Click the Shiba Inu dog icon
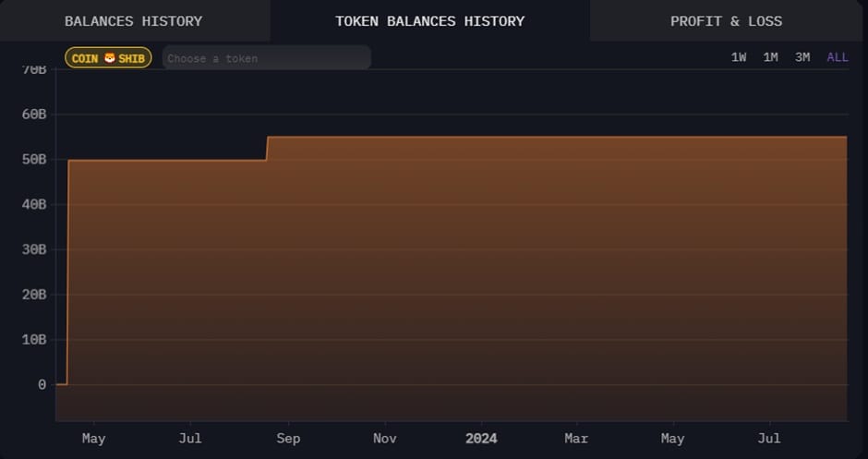Viewport: 868px width, 459px height. (x=109, y=58)
